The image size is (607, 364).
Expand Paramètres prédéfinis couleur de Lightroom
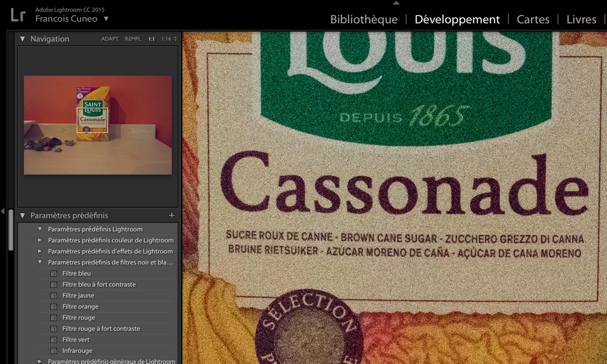point(39,240)
